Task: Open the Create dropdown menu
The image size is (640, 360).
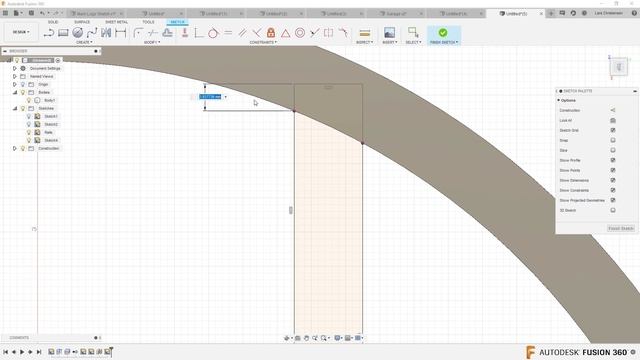Action: [x=84, y=42]
